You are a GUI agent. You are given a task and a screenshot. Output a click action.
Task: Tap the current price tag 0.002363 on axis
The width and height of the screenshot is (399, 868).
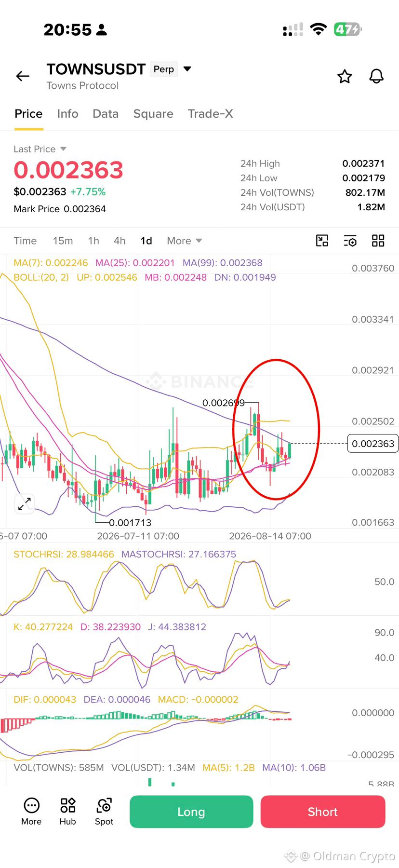pos(373,443)
